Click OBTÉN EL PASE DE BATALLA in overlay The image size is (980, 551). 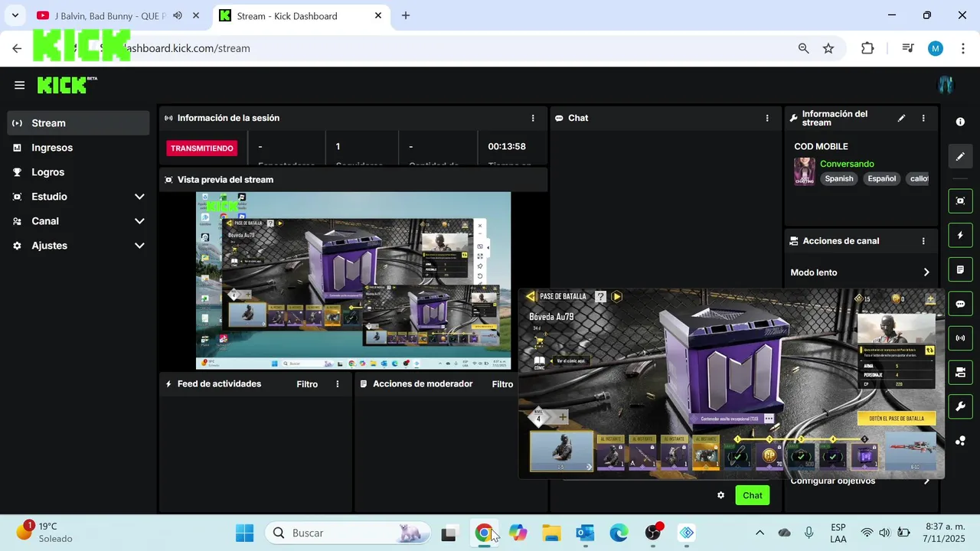pyautogui.click(x=897, y=418)
